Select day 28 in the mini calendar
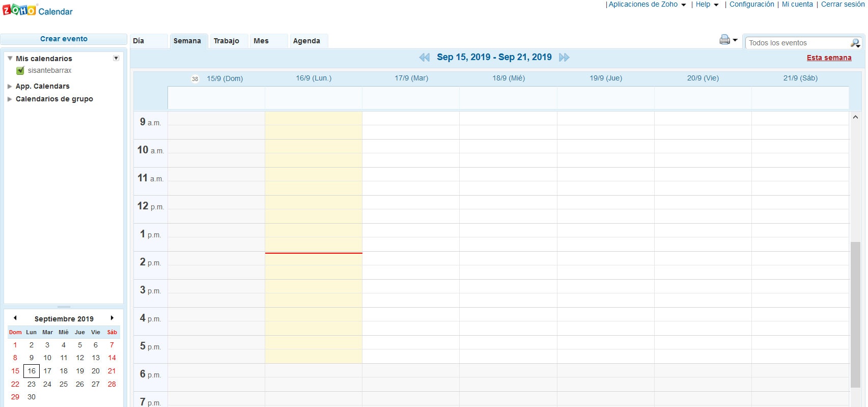 [112, 384]
